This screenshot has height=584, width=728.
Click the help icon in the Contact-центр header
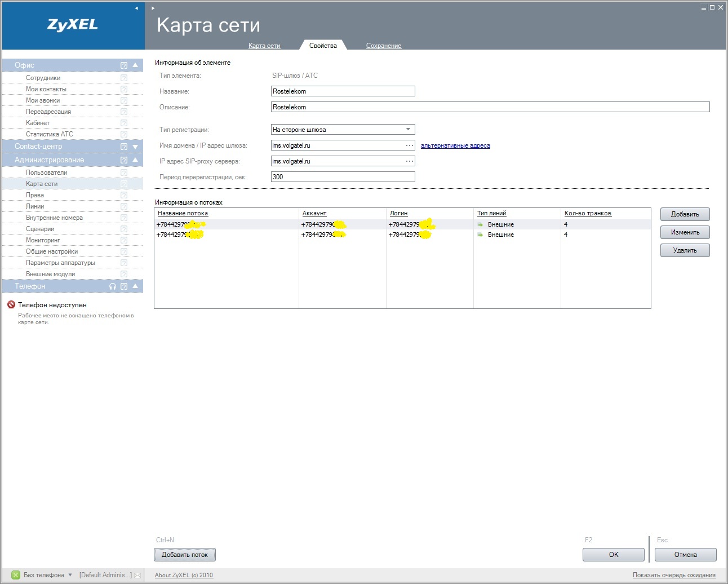click(x=124, y=147)
